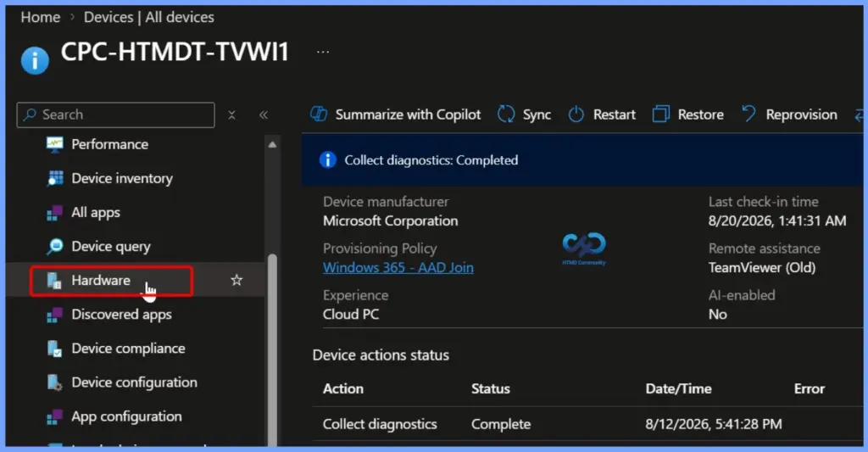The height and width of the screenshot is (452, 868).
Task: Open the Performance menu item
Action: coord(109,144)
